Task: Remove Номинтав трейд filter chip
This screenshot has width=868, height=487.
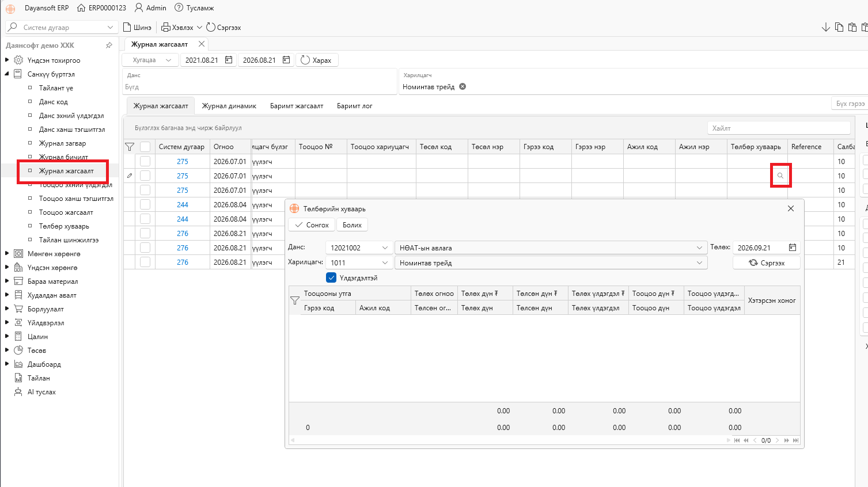Action: 463,87
